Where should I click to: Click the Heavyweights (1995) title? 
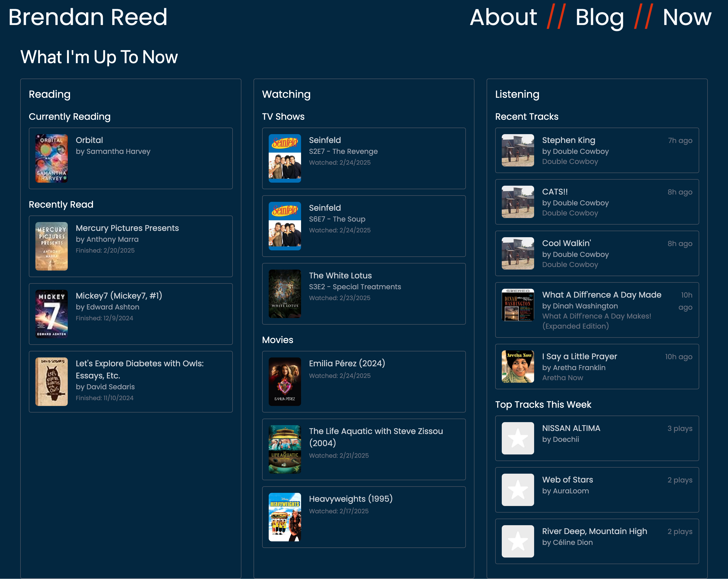click(x=351, y=499)
